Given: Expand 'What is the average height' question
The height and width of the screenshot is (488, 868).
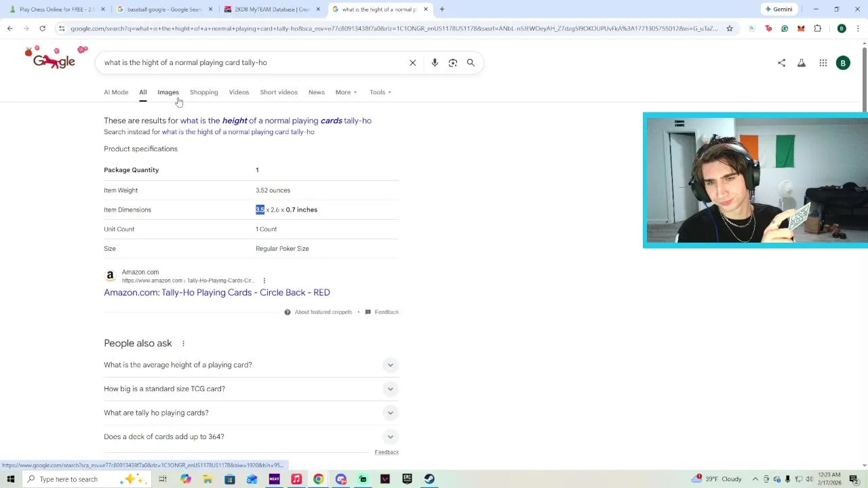Looking at the screenshot, I should pyautogui.click(x=390, y=365).
